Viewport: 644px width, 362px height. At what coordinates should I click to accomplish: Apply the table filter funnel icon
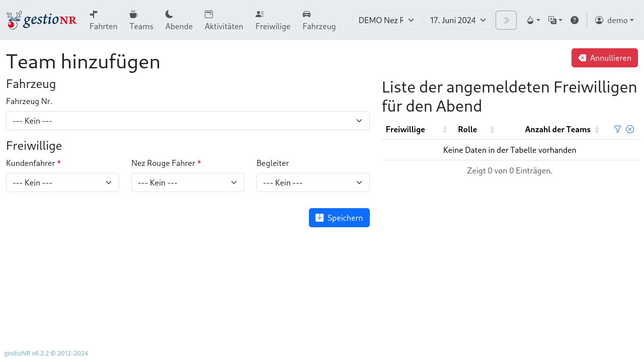pos(617,129)
